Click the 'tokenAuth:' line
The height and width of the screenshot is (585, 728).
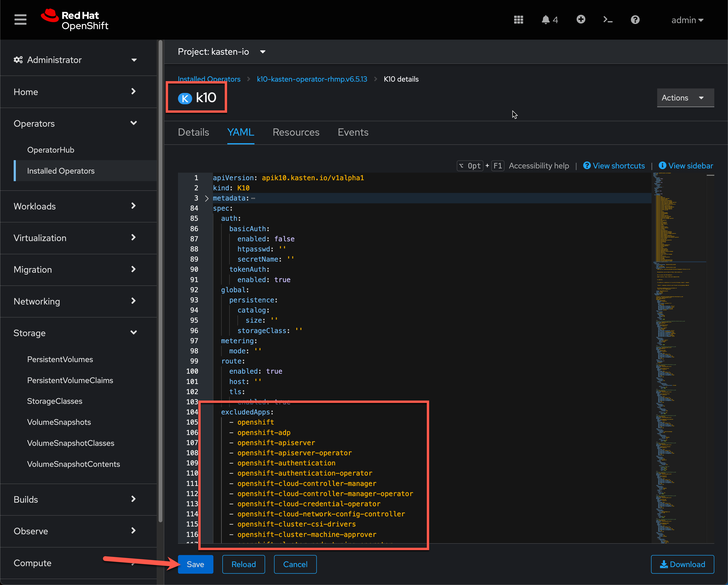point(249,269)
